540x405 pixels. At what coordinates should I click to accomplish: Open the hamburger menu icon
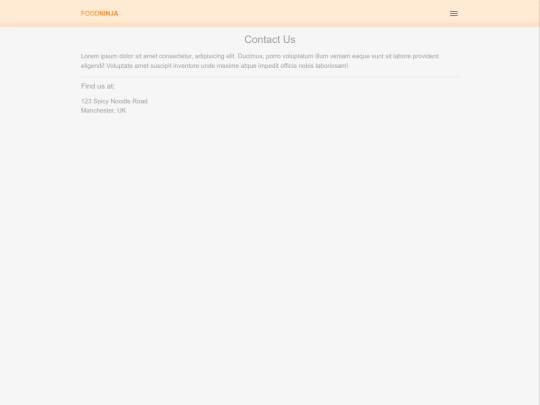tap(454, 13)
